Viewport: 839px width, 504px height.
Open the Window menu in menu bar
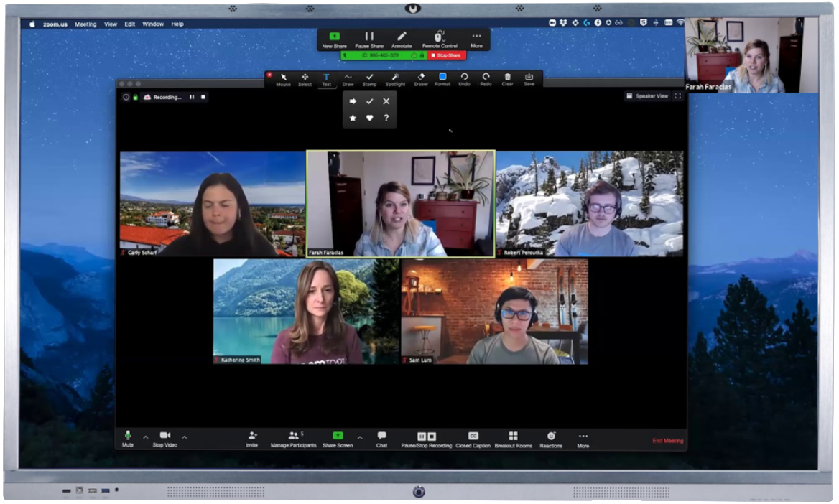(152, 24)
